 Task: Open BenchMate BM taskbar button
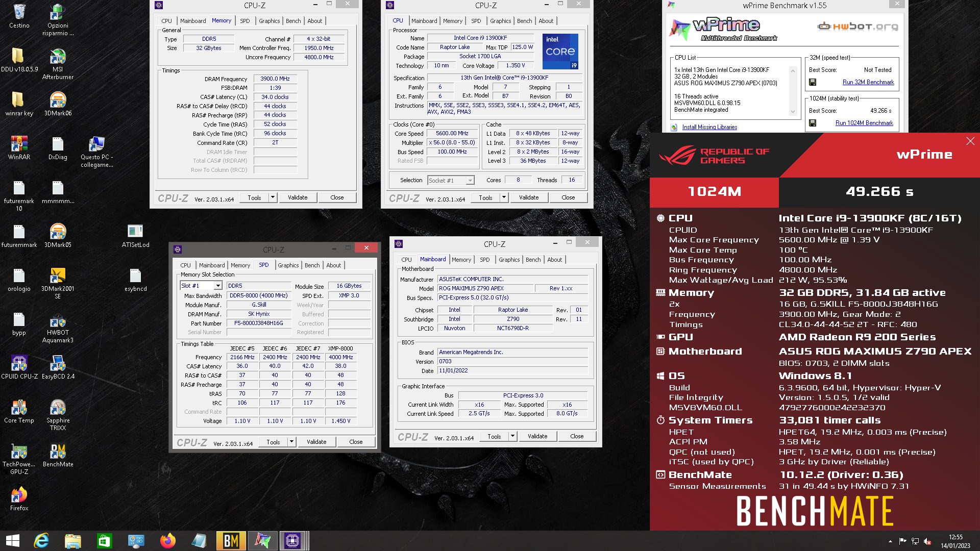point(231,541)
